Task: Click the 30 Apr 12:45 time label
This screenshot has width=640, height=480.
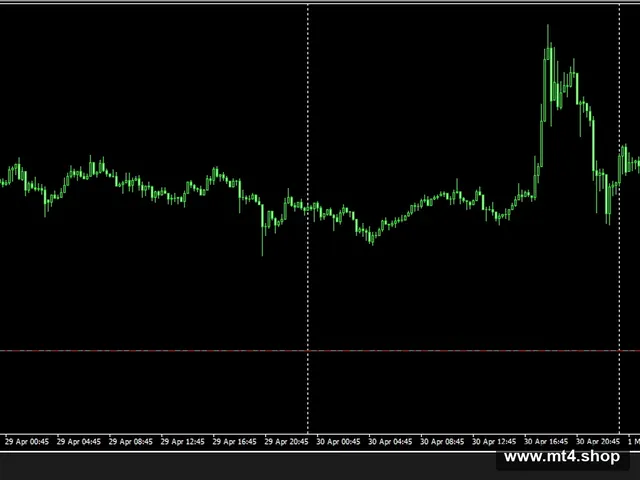Action: [494, 442]
